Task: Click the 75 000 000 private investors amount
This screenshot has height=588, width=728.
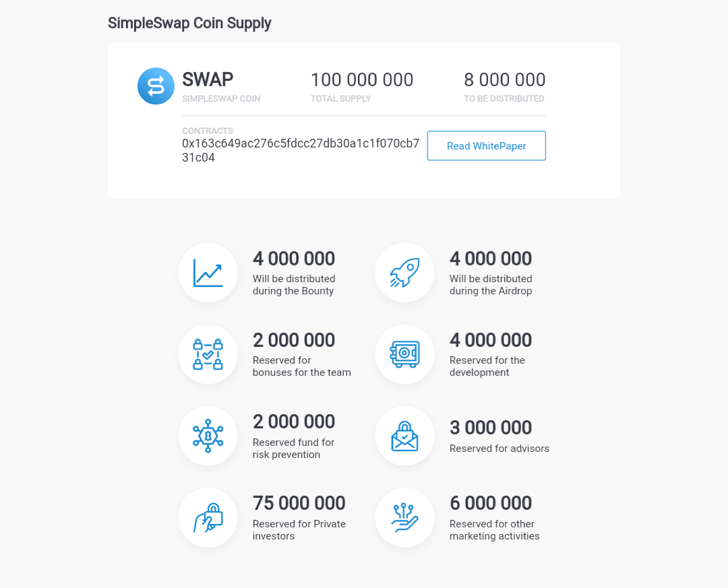Action: point(299,503)
